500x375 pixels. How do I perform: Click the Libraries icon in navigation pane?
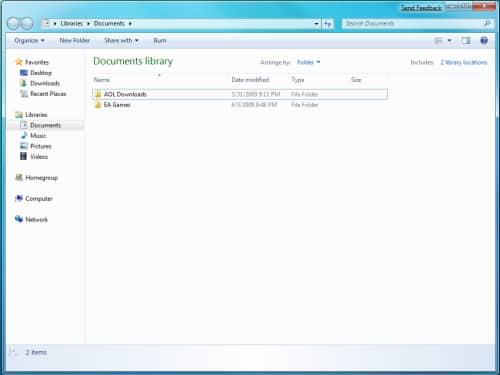[x=19, y=115]
